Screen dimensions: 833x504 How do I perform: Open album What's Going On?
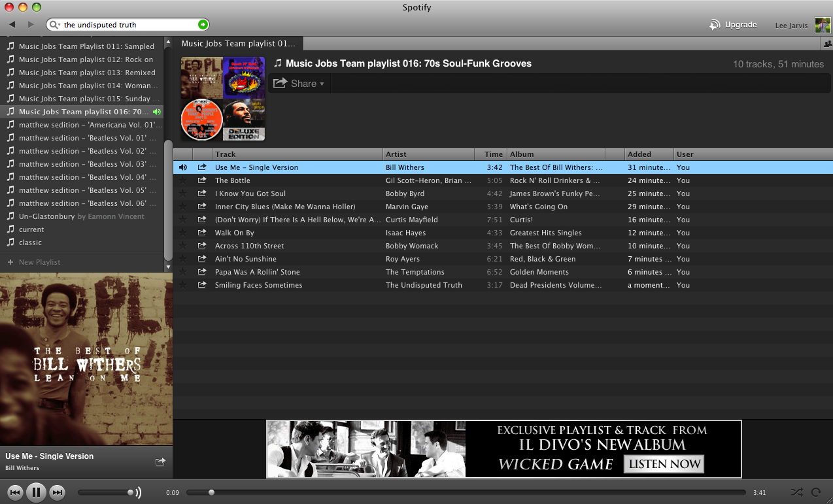click(x=539, y=207)
